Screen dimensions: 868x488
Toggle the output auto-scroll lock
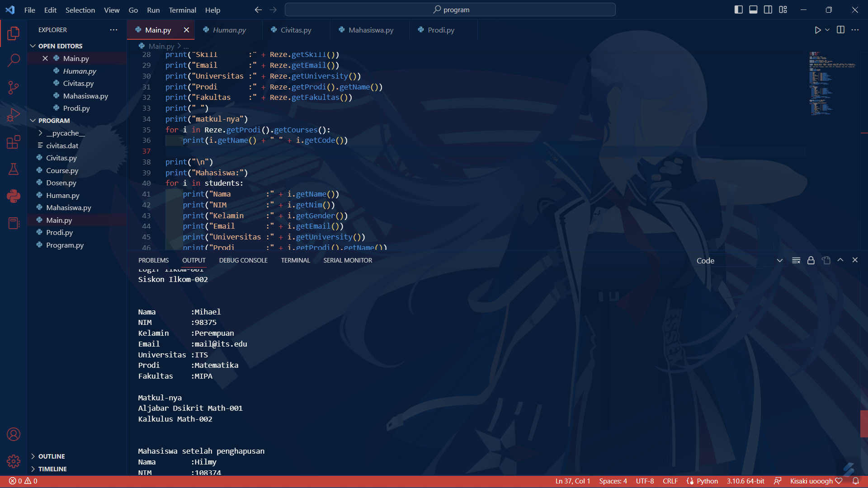point(811,260)
